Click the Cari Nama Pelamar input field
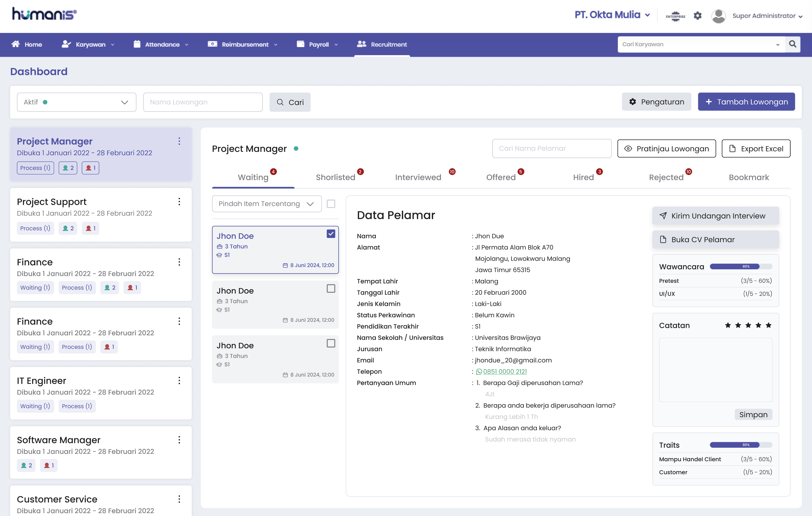This screenshot has width=812, height=516. pyautogui.click(x=551, y=148)
